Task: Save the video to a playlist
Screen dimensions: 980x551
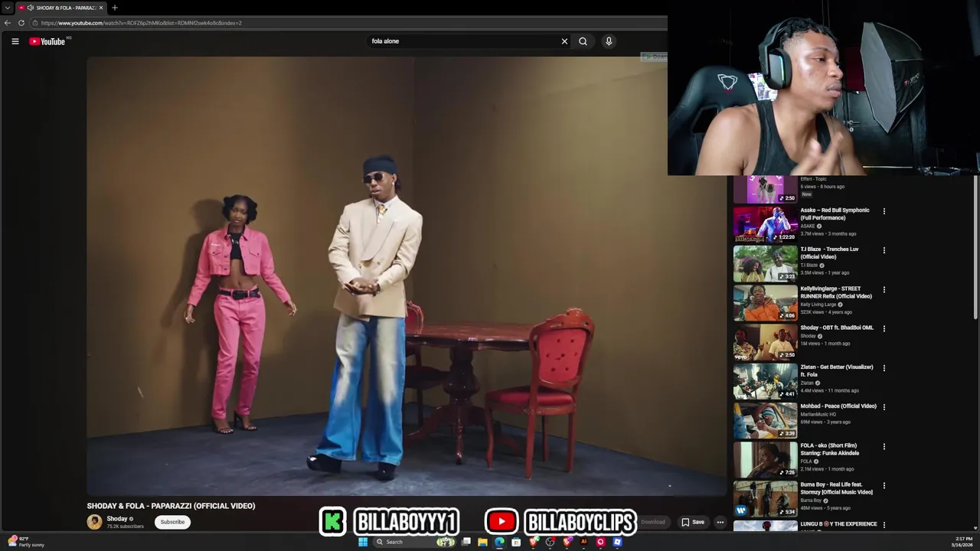Action: coord(693,522)
